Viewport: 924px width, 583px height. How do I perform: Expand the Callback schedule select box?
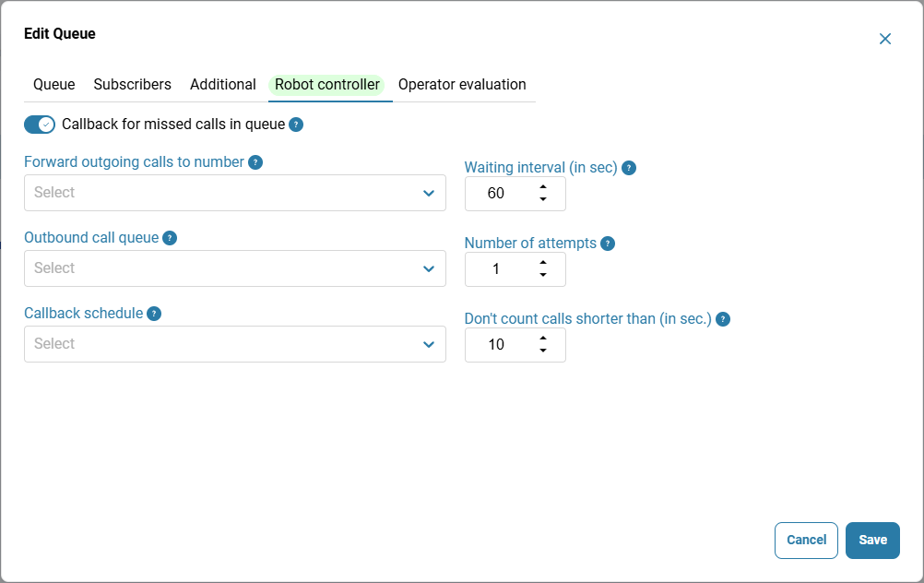click(x=235, y=344)
